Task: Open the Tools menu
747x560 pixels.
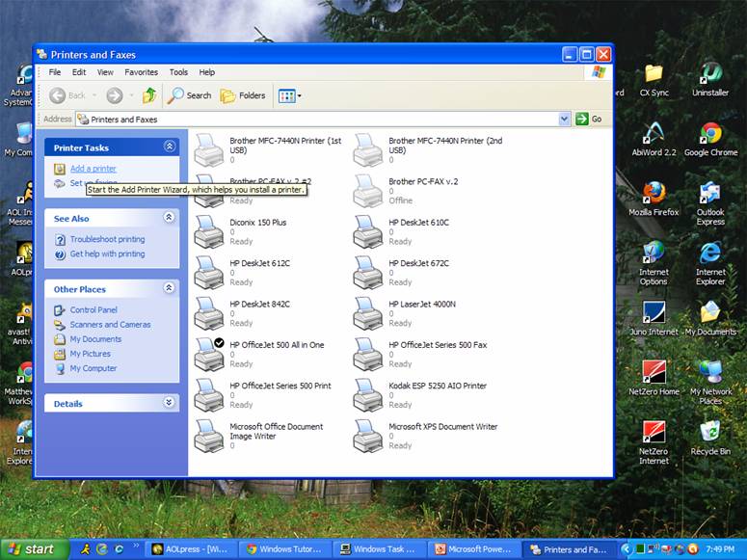Action: tap(178, 72)
